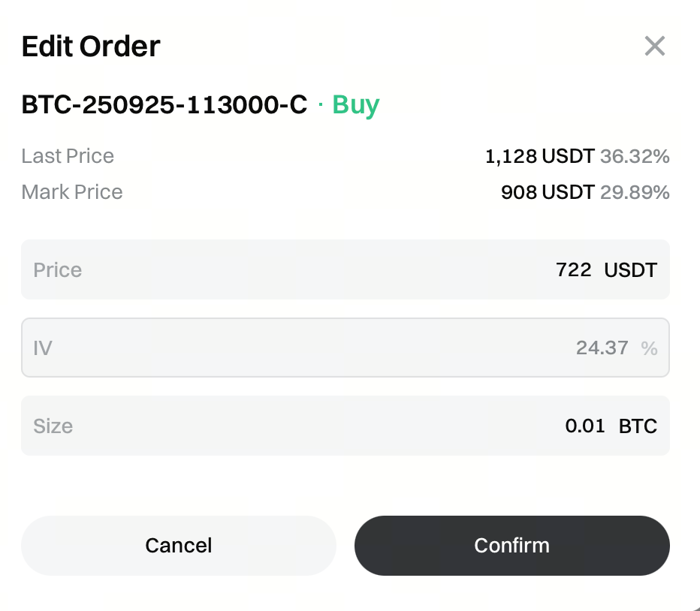This screenshot has height=611, width=700.
Task: Click the 908 USDT mark price
Action: [x=548, y=192]
